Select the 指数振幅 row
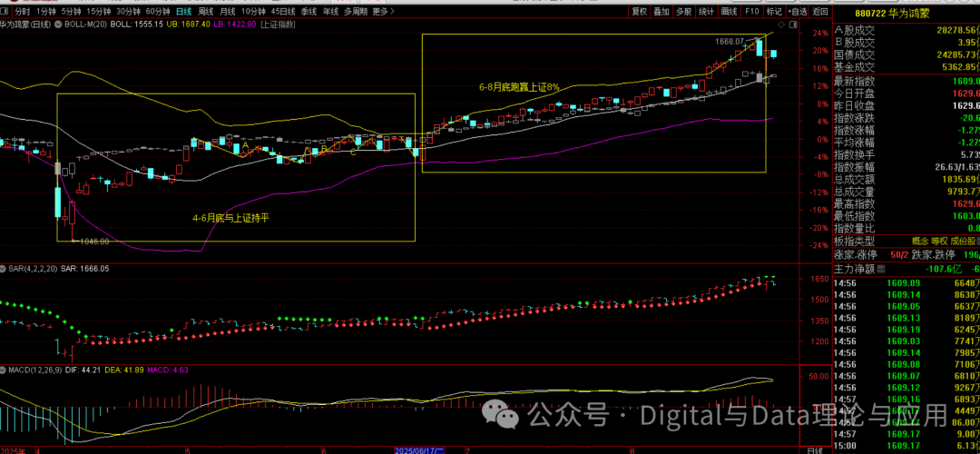 906,167
